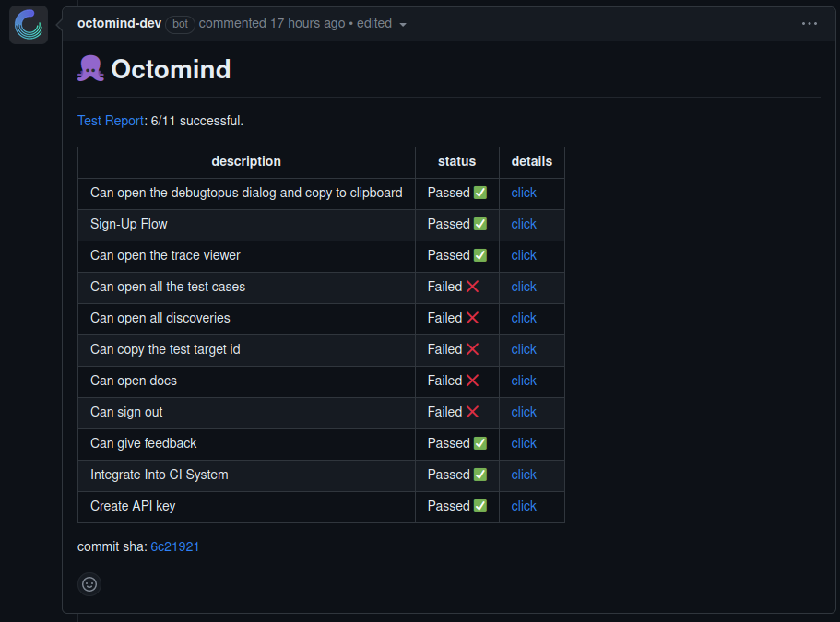Open details for the Integrate Into CI System test
Image resolution: width=840 pixels, height=622 pixels.
[523, 475]
